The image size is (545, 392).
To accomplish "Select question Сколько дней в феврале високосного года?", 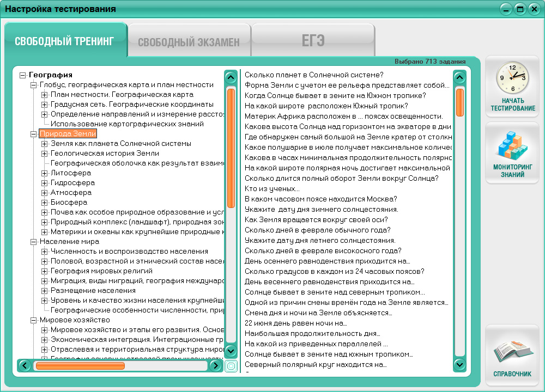I will coord(323,250).
